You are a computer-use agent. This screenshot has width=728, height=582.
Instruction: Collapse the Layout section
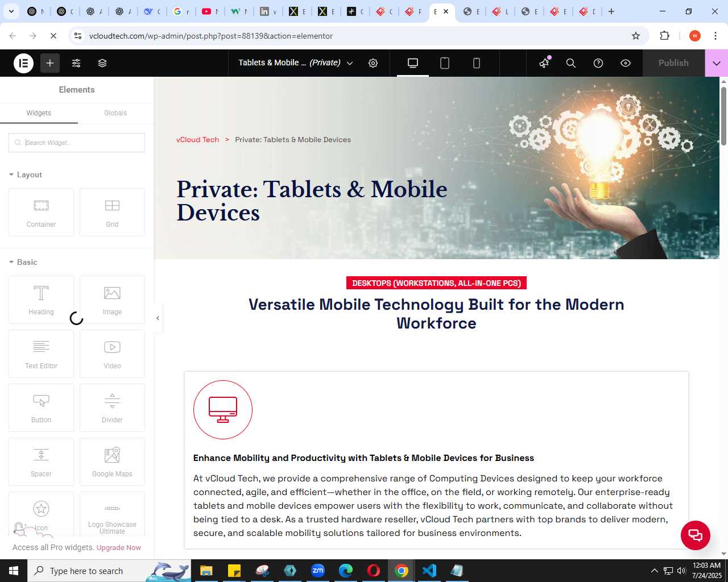(x=26, y=174)
